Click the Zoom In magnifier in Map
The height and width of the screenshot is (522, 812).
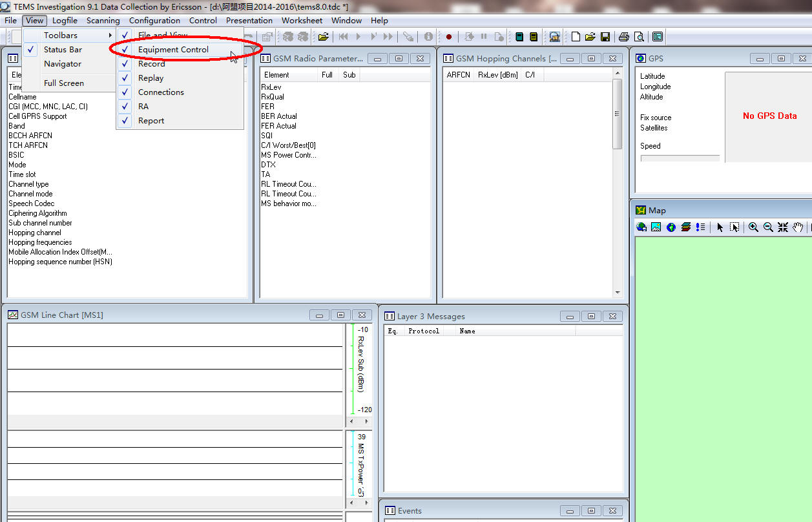tap(753, 227)
